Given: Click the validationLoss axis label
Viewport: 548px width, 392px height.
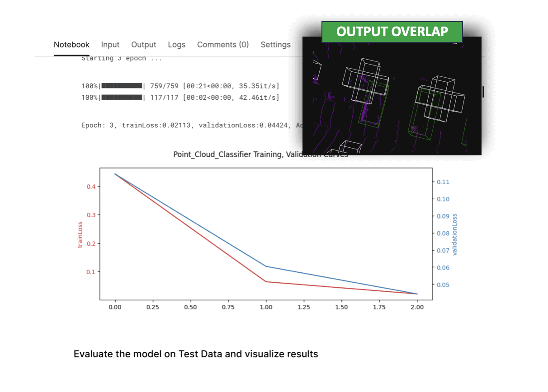Looking at the screenshot, I should coord(455,234).
